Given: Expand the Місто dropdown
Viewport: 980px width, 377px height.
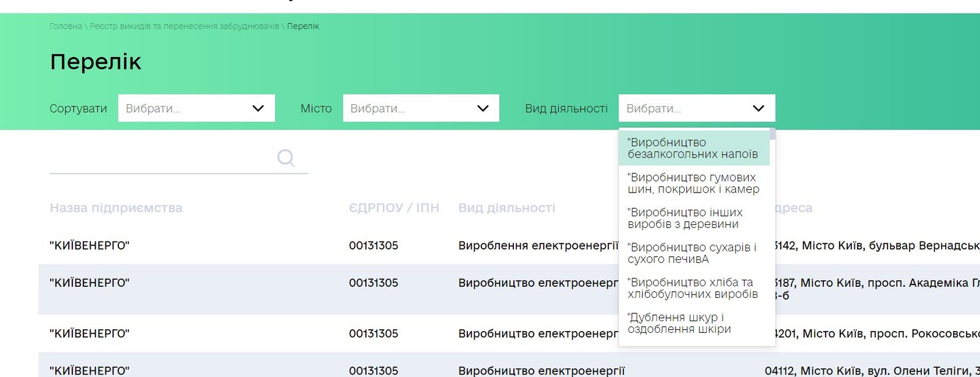Looking at the screenshot, I should (421, 109).
